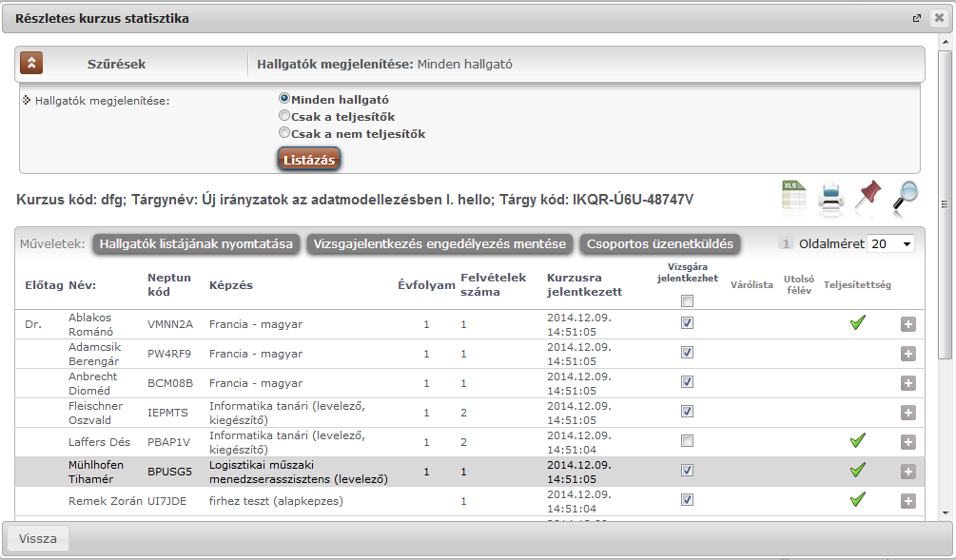Screen dimensions: 956x560
Task: Go to page 1 of list
Action: pyautogui.click(x=786, y=243)
